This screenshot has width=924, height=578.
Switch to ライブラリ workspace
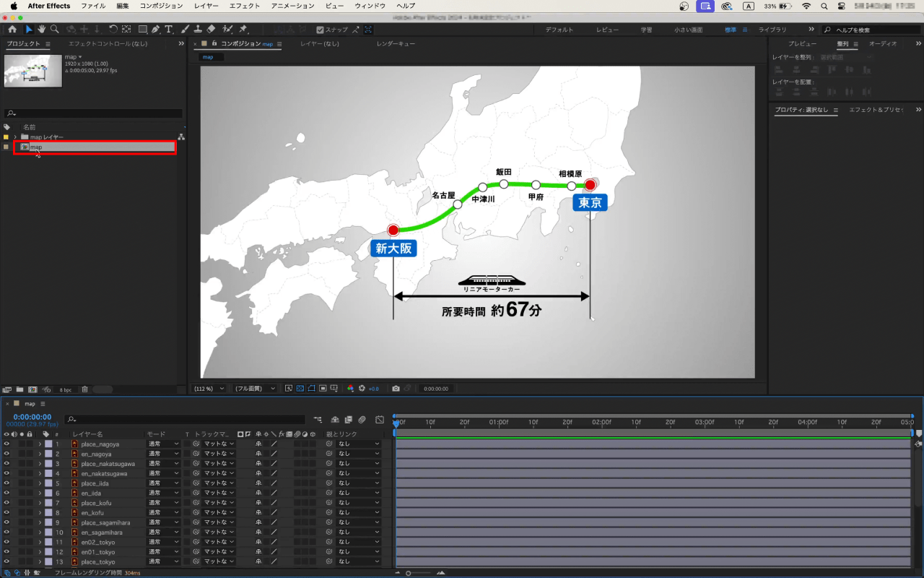point(772,30)
